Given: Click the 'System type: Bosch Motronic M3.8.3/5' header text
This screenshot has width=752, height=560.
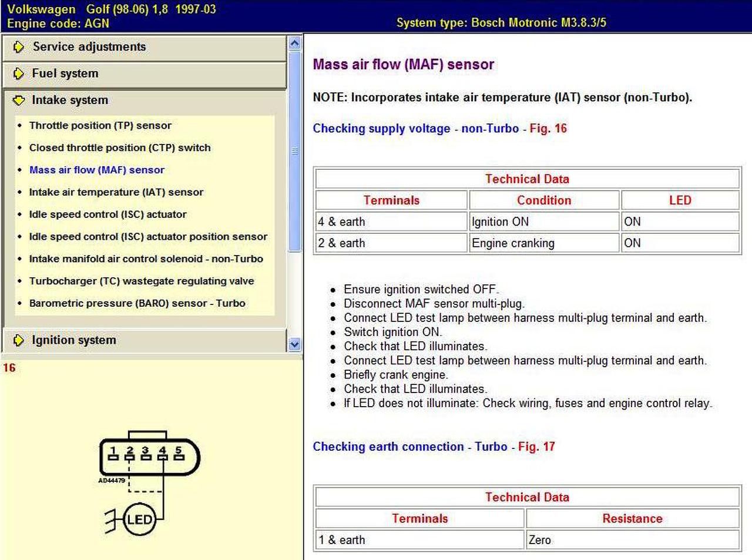Looking at the screenshot, I should 501,23.
